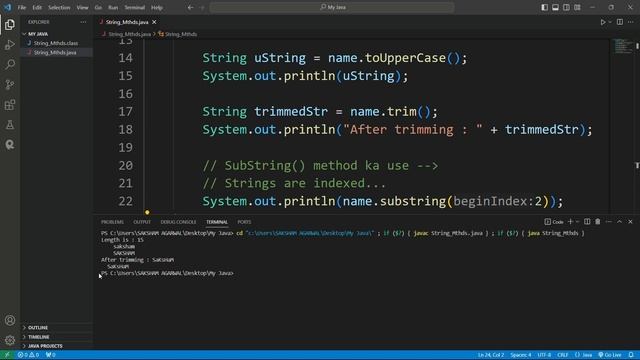Open the View menu

[x=82, y=7]
